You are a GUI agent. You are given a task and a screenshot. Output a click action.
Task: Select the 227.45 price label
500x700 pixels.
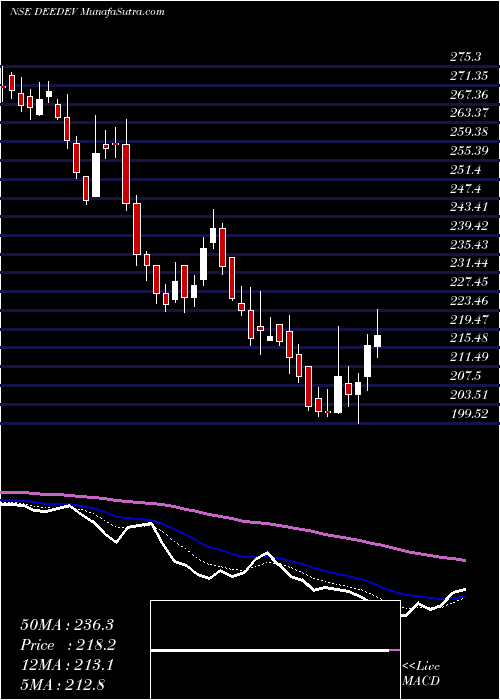point(468,282)
